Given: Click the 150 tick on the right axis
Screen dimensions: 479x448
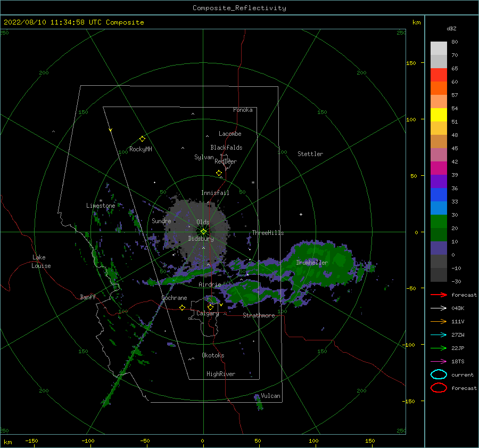Looking at the screenshot, I should click(411, 63).
